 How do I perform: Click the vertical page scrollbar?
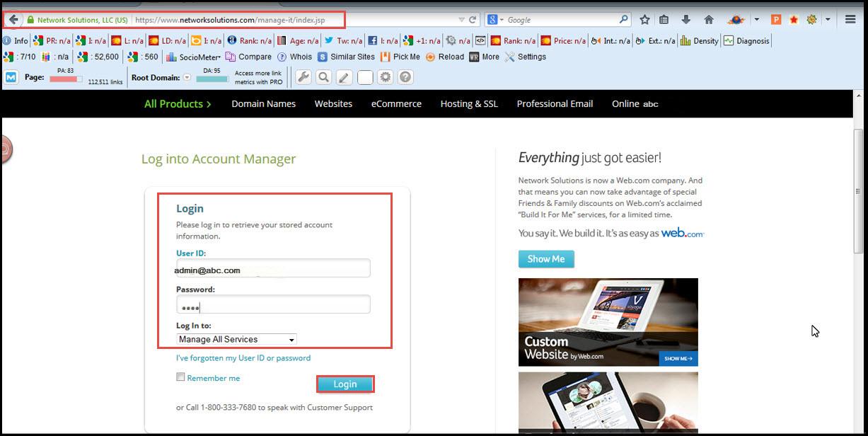[858, 191]
